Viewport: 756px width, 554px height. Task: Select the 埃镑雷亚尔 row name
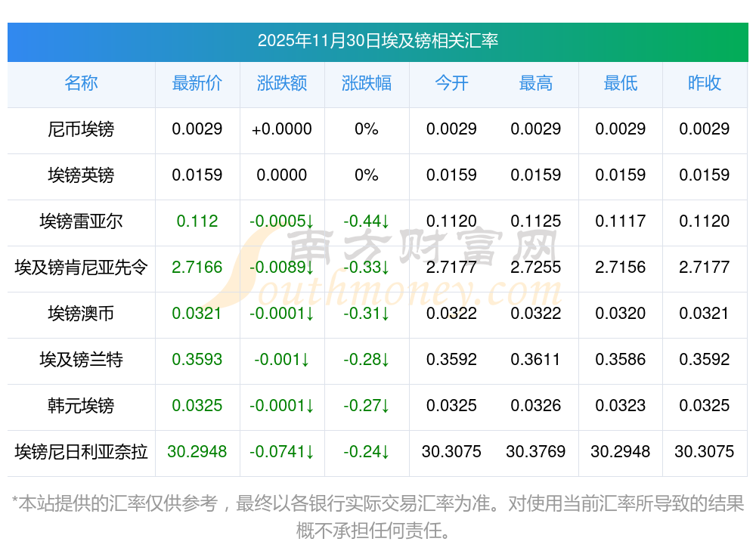click(81, 221)
